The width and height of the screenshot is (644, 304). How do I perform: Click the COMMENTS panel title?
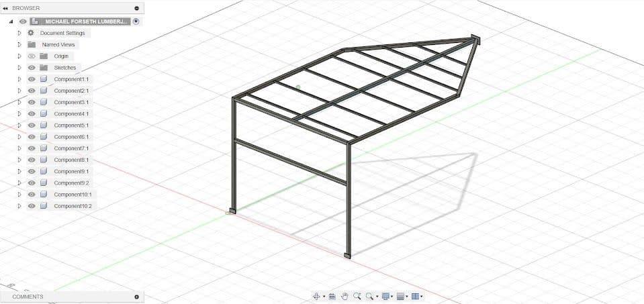click(x=28, y=297)
